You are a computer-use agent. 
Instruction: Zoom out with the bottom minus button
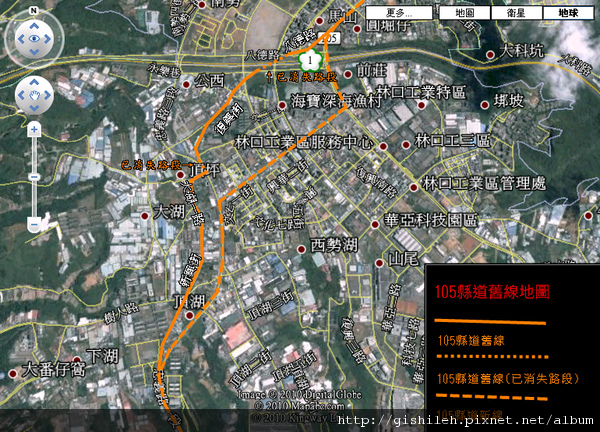pos(34,224)
